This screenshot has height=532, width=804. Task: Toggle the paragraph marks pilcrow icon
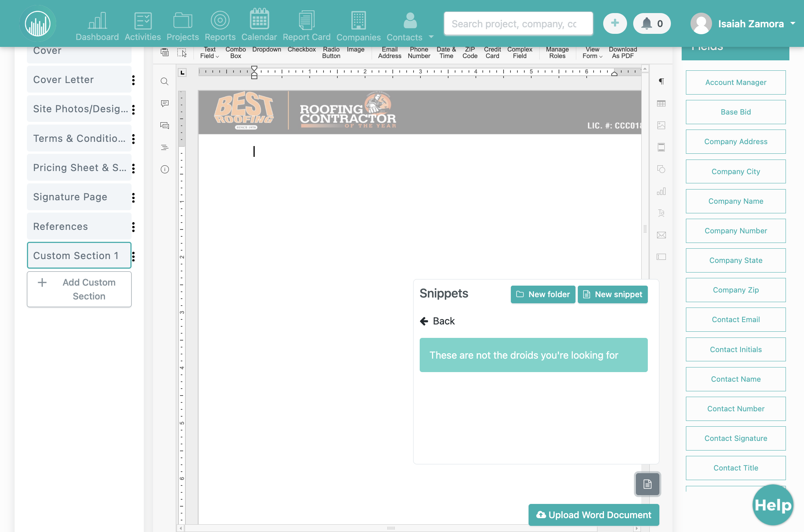[661, 81]
